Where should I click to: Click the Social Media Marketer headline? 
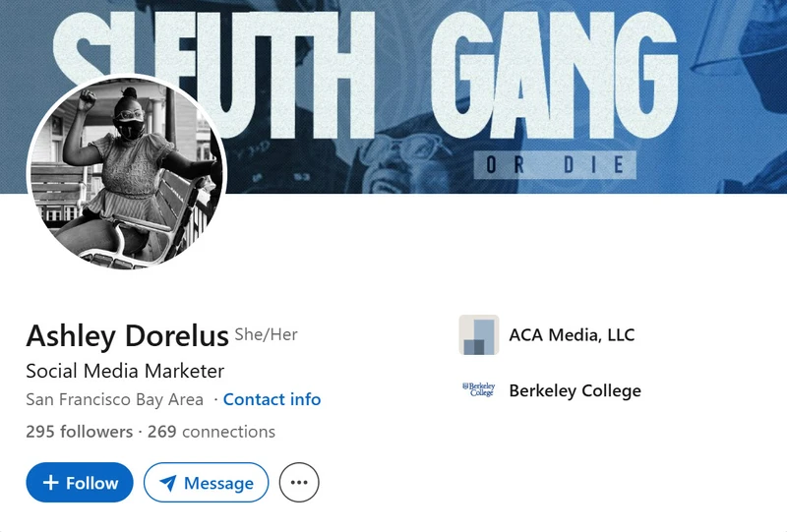[125, 372]
